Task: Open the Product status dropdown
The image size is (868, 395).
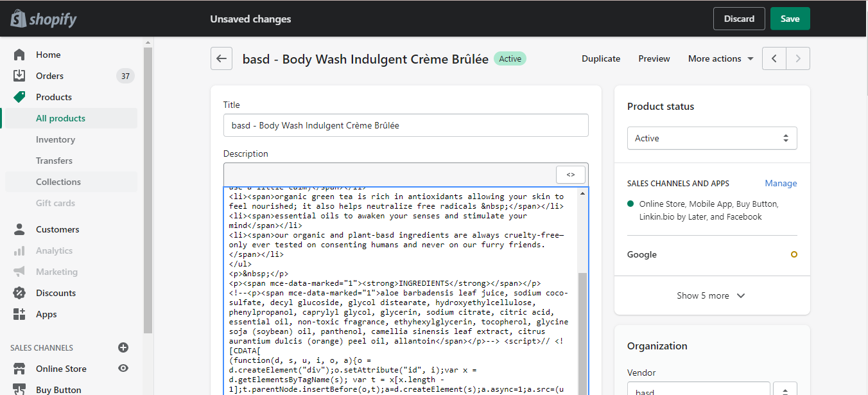Action: pos(712,138)
